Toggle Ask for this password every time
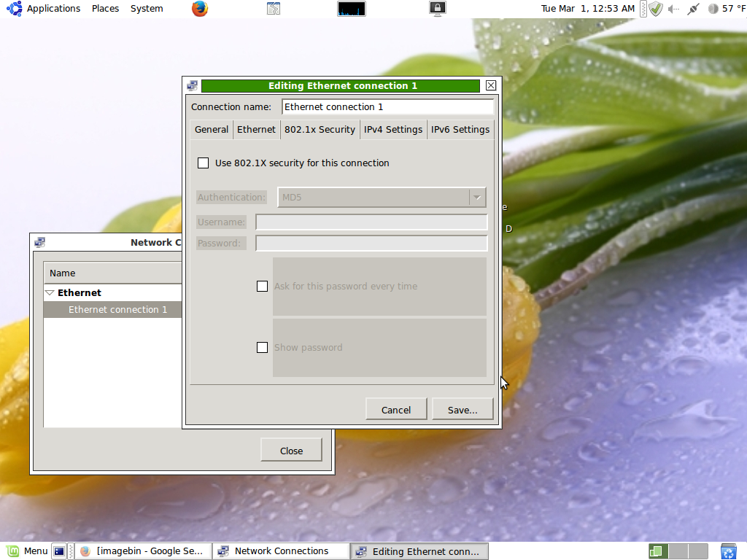The width and height of the screenshot is (747, 560). point(262,286)
